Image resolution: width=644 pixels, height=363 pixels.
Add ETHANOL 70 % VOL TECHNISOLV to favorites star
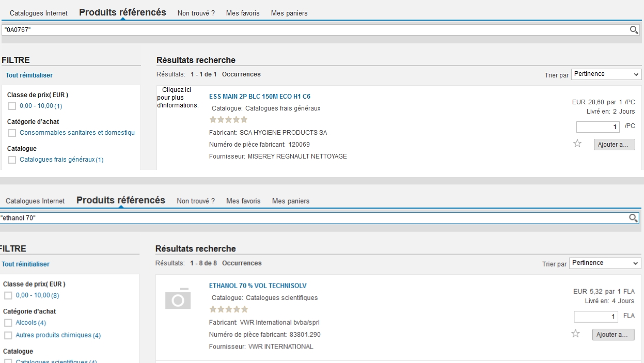click(x=576, y=334)
